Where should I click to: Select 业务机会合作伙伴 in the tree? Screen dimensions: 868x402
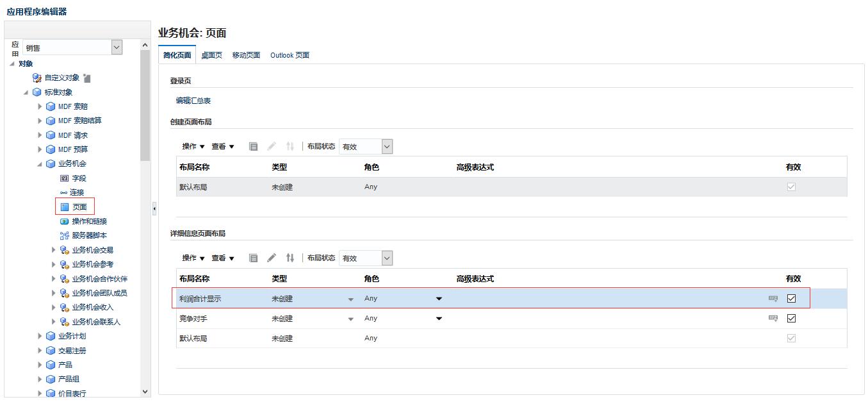pyautogui.click(x=99, y=279)
